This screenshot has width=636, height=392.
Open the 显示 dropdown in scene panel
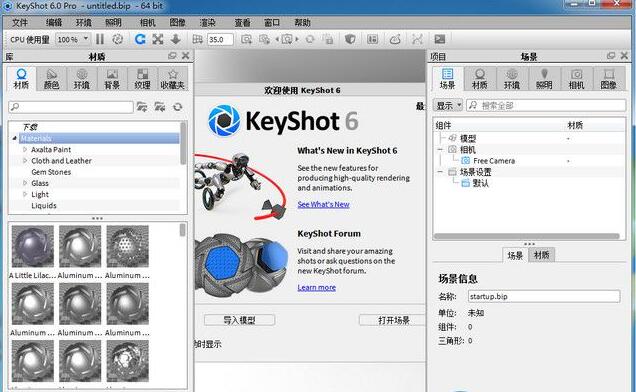pyautogui.click(x=448, y=106)
